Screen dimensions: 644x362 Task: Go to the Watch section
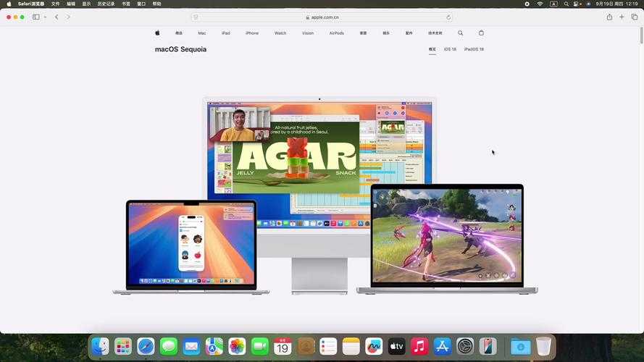tap(280, 33)
